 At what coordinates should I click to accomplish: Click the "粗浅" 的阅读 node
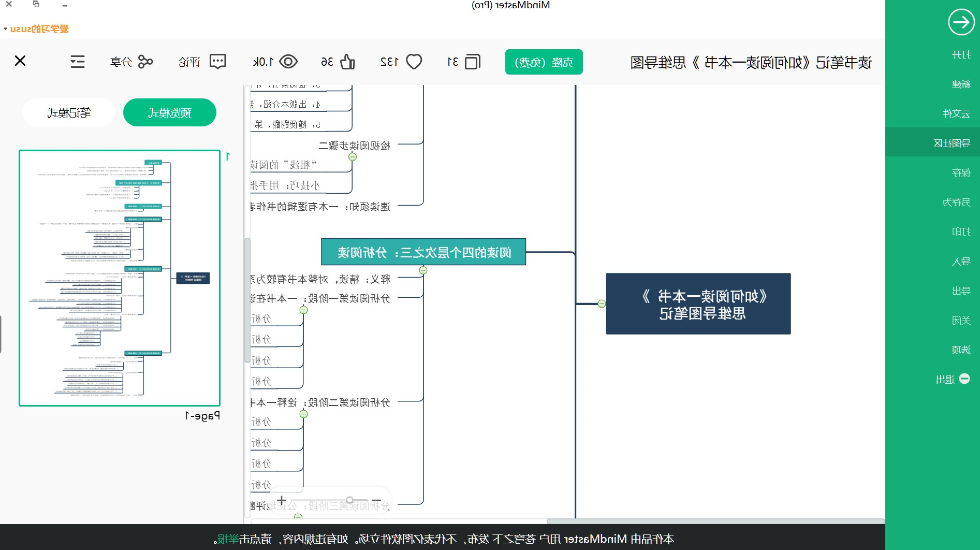pyautogui.click(x=284, y=165)
